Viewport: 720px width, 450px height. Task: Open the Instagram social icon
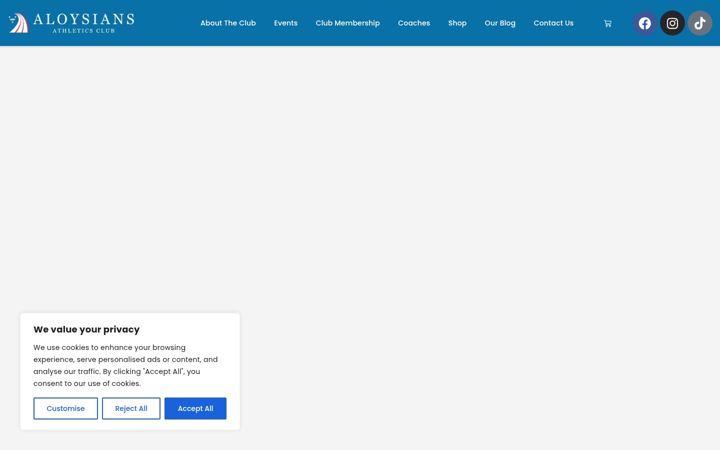pyautogui.click(x=672, y=23)
